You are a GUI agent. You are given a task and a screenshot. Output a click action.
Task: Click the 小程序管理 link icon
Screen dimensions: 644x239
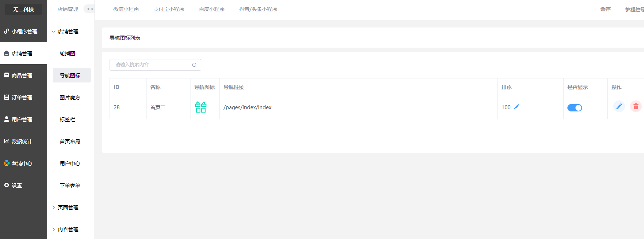[x=7, y=31]
